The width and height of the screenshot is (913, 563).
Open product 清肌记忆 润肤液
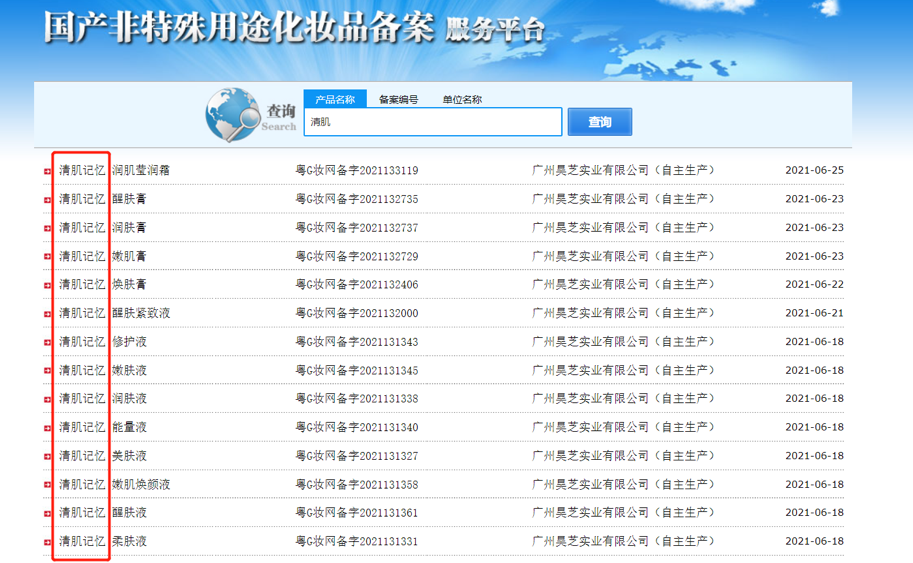coord(102,398)
